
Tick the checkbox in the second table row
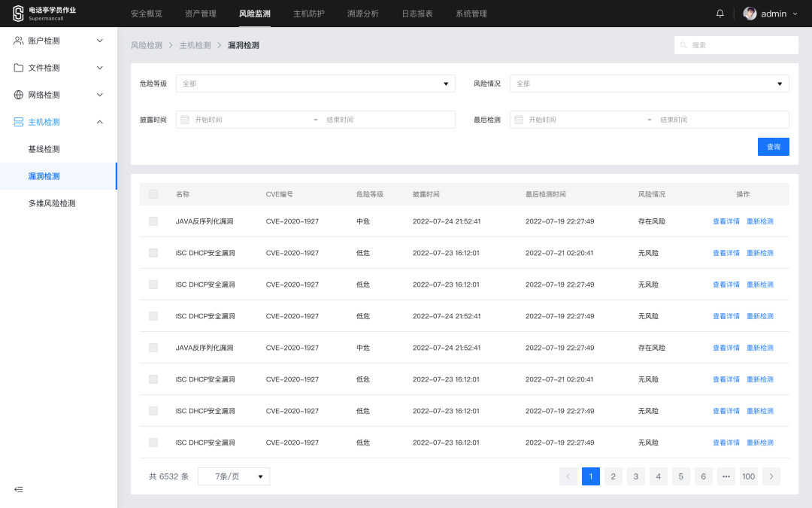pyautogui.click(x=153, y=253)
